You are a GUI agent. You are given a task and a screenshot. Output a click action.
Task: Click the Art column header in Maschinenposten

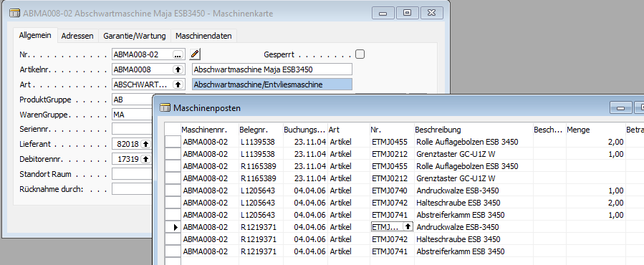[349, 130]
